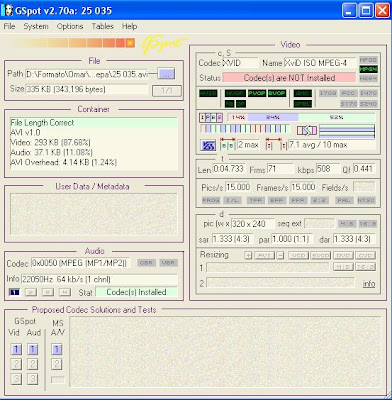Open the info link in Resizing

coord(369,284)
